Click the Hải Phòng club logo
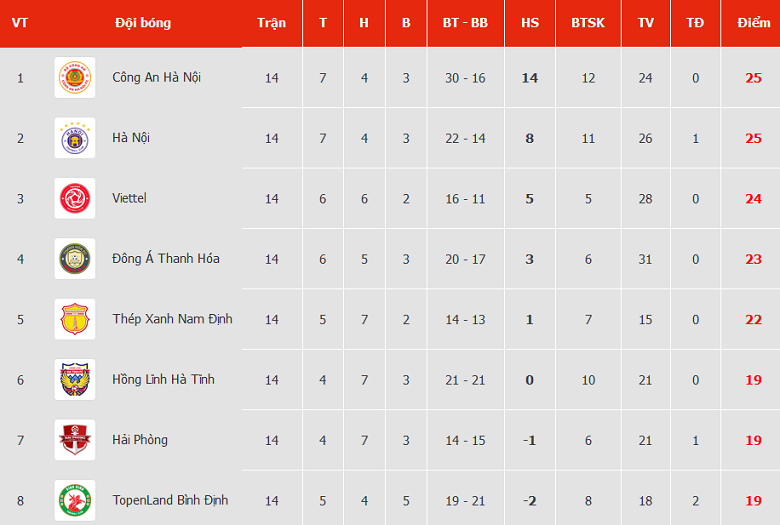Image resolution: width=780 pixels, height=525 pixels. pyautogui.click(x=75, y=440)
